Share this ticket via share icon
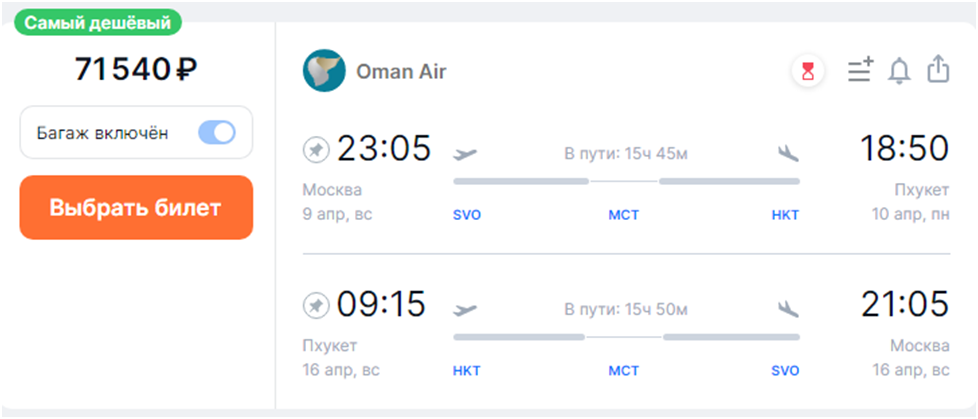978x419 pixels. [937, 70]
